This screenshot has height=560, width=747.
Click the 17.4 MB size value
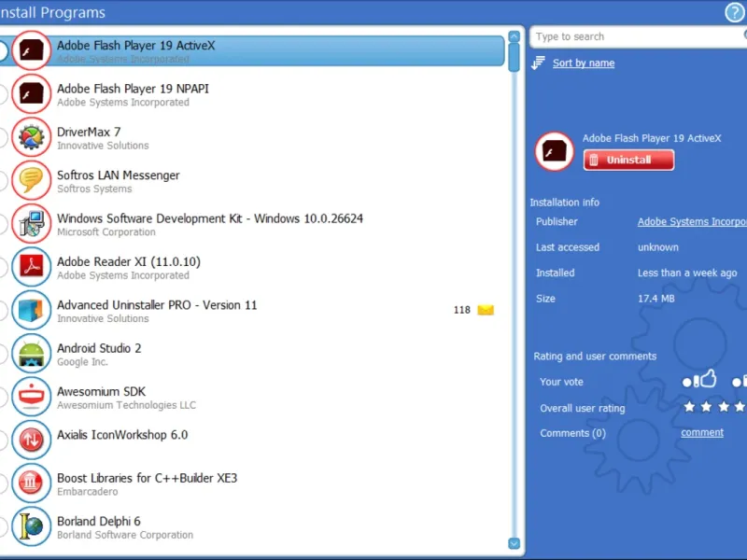tap(656, 299)
